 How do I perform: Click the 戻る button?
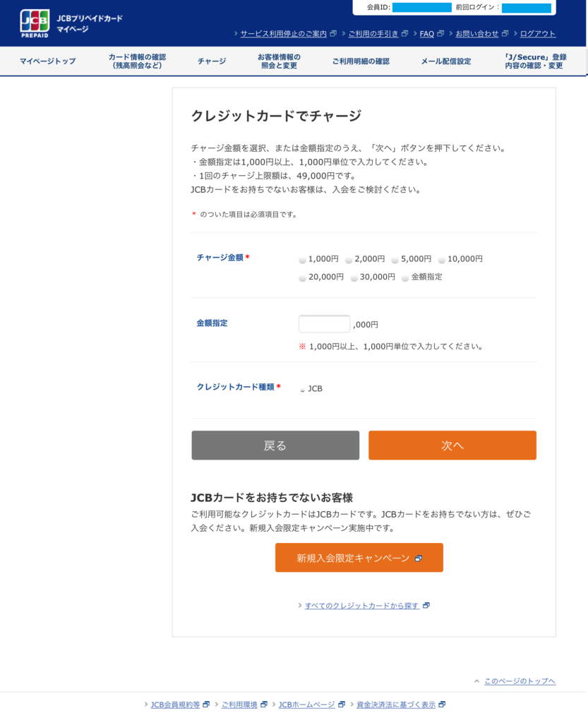(x=275, y=446)
